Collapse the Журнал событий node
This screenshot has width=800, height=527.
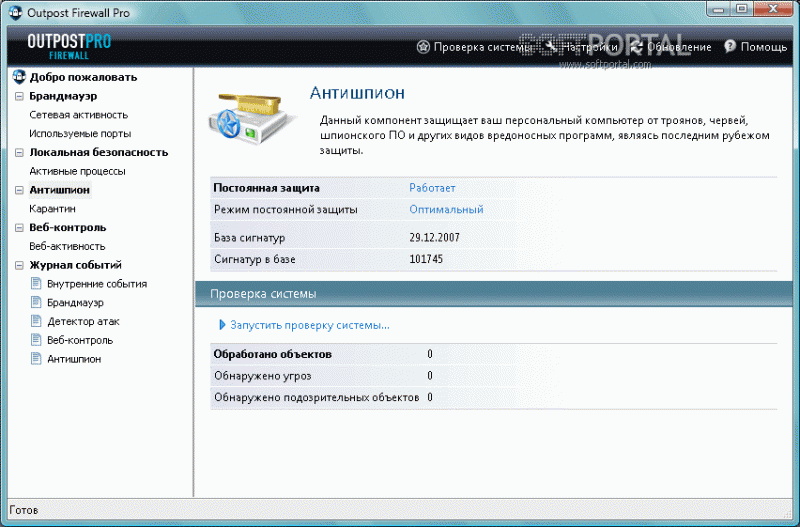tap(19, 265)
